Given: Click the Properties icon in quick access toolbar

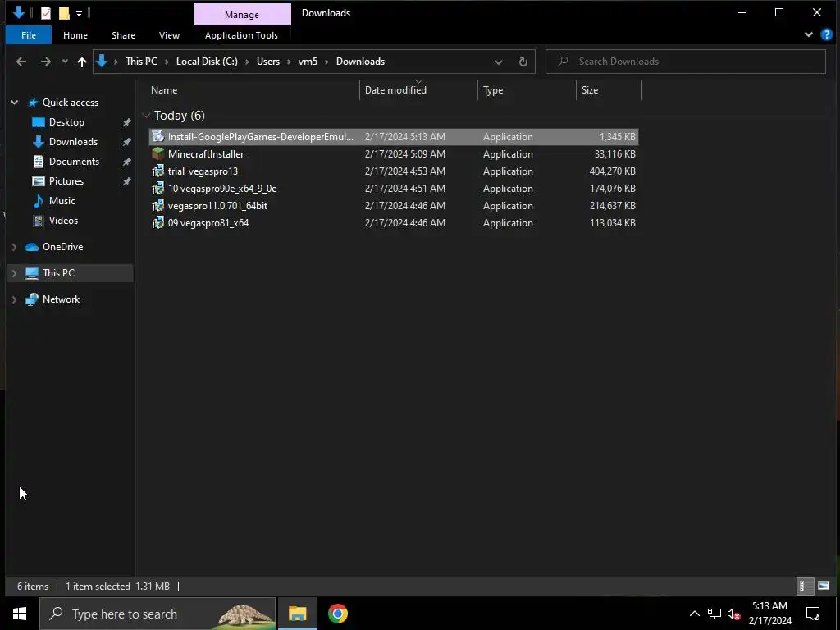Looking at the screenshot, I should tap(46, 13).
